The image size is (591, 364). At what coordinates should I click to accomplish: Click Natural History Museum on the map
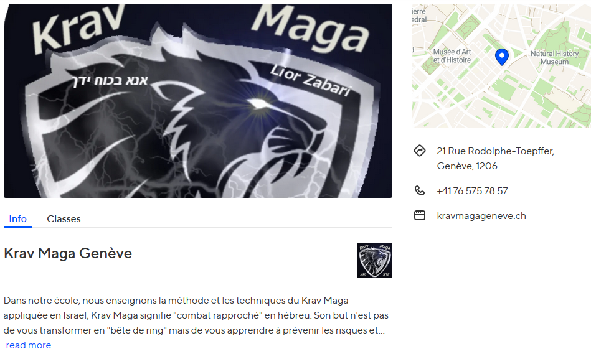[x=554, y=58]
